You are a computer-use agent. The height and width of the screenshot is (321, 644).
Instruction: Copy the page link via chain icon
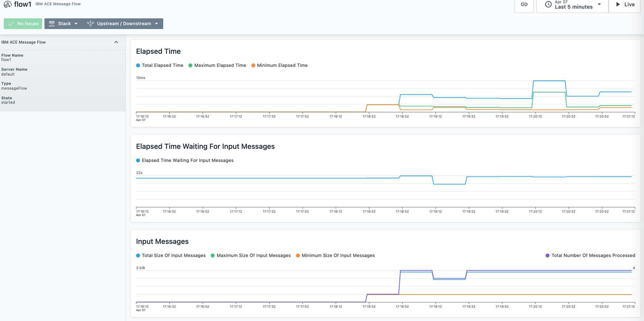click(x=524, y=5)
